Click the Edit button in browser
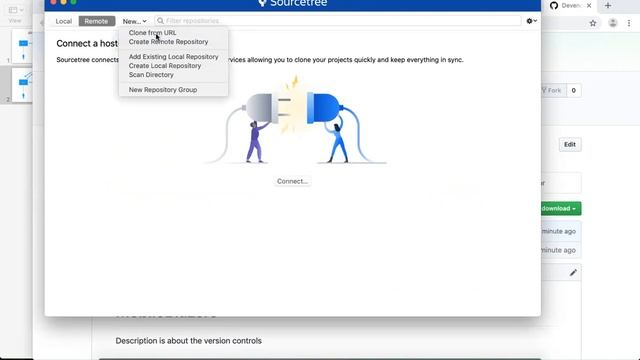Viewport: 640px width, 360px height. tap(570, 144)
